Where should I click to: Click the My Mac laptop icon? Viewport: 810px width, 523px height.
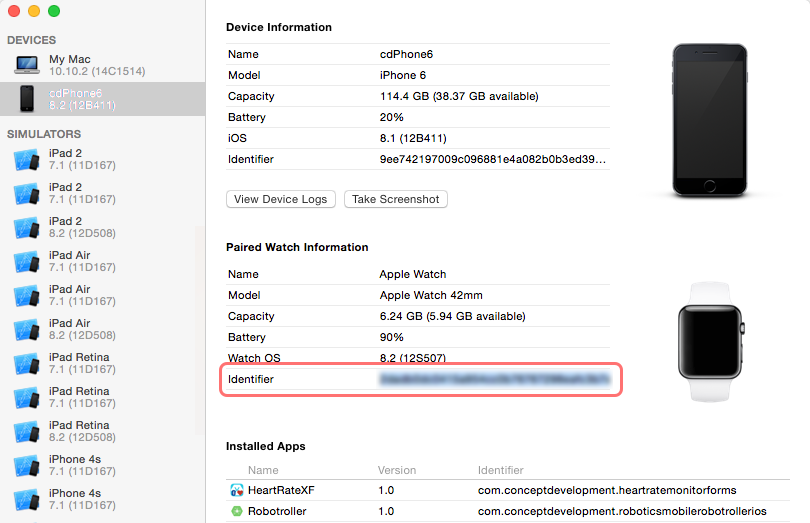pyautogui.click(x=27, y=65)
